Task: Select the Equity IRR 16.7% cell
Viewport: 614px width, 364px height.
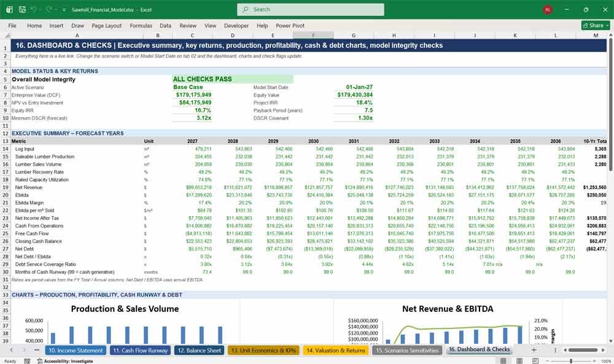Action: [192, 110]
